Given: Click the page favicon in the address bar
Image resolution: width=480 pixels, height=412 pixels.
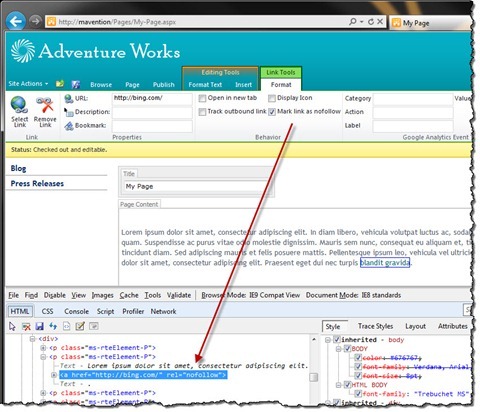Looking at the screenshot, I should click(x=51, y=22).
